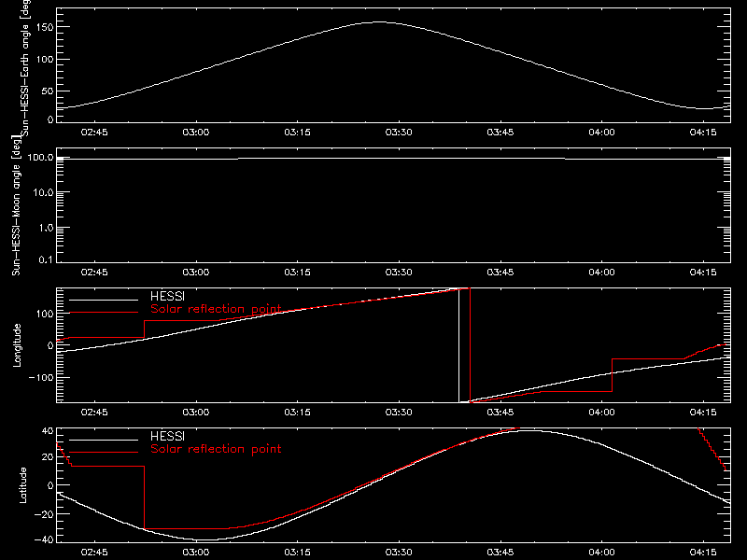Click 03:00 under the Earth angle plot
This screenshot has width=747, height=560.
coord(196,133)
